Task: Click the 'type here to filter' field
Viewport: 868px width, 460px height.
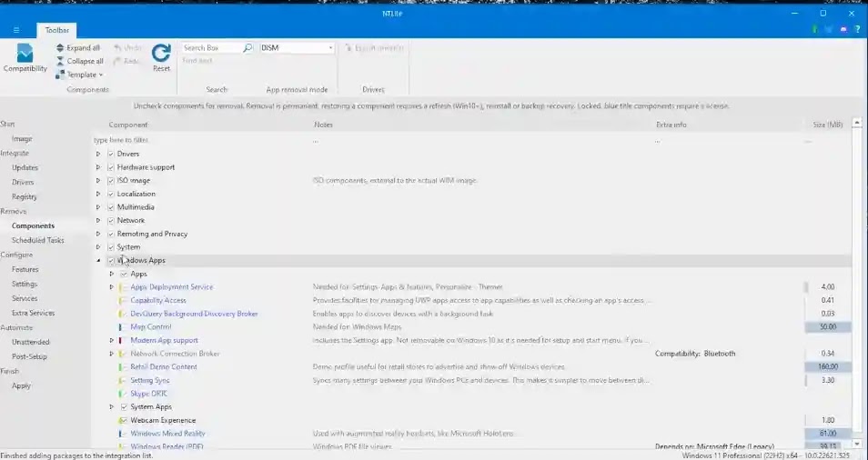Action: 201,140
